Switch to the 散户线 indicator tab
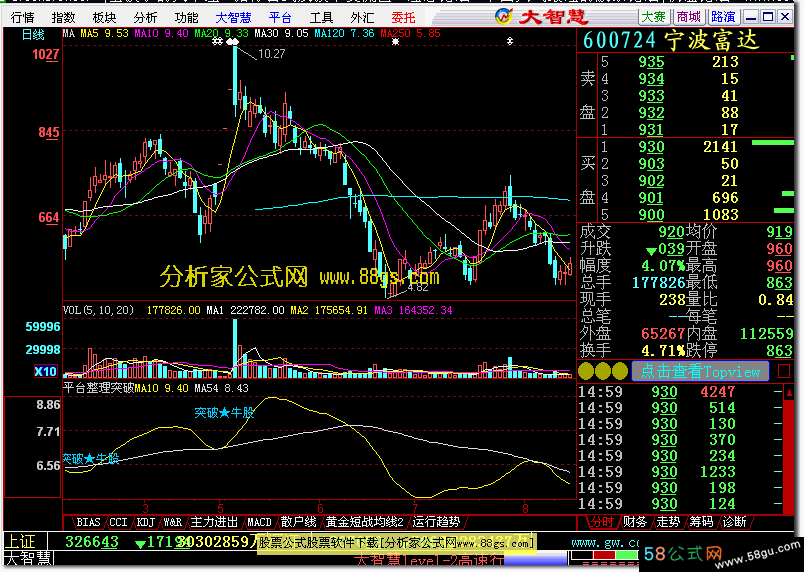Viewport: 804px width, 572px height. pos(298,522)
